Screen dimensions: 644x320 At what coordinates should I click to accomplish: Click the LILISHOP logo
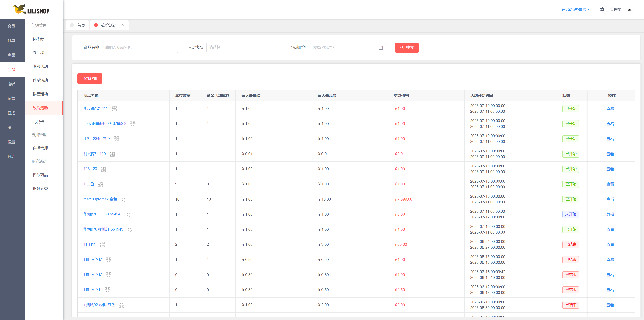click(x=32, y=10)
